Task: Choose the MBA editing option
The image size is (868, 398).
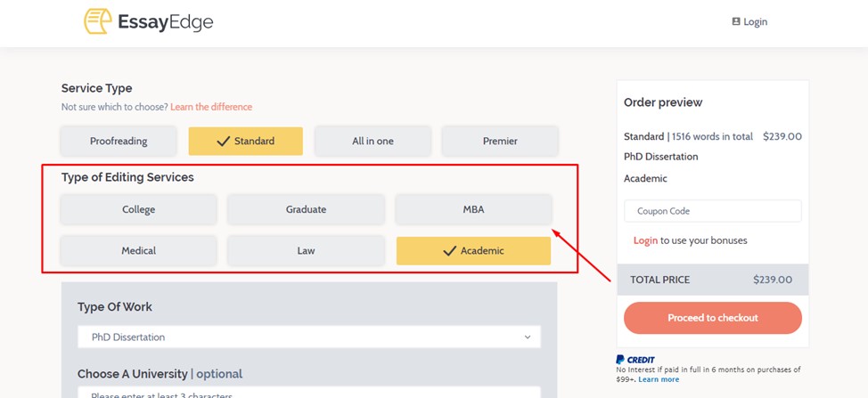Action: tap(473, 209)
